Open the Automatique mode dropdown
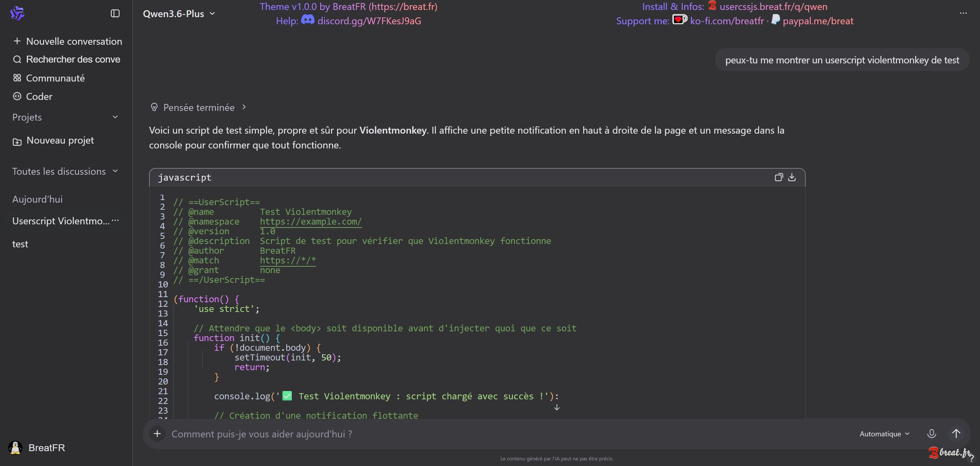 [x=885, y=434]
